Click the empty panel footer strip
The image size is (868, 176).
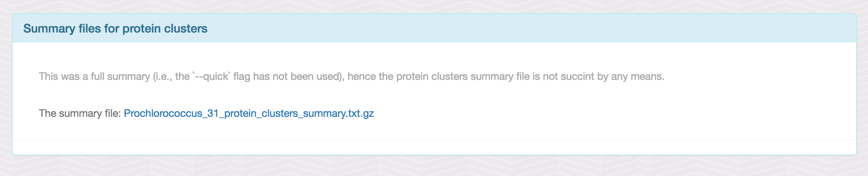434,147
